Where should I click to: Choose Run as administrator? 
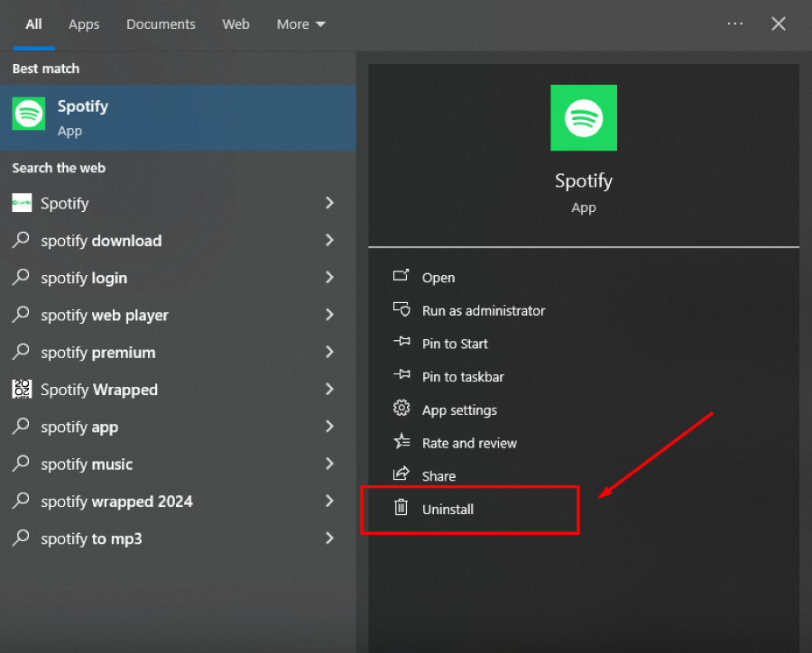pos(484,310)
